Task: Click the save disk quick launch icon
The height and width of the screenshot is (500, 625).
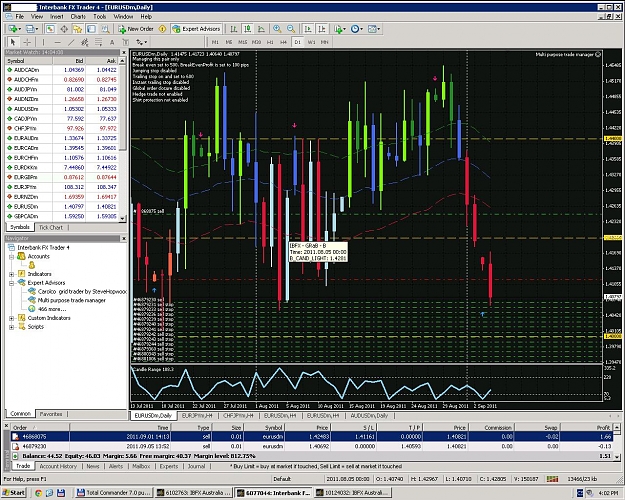Action: tap(60, 493)
